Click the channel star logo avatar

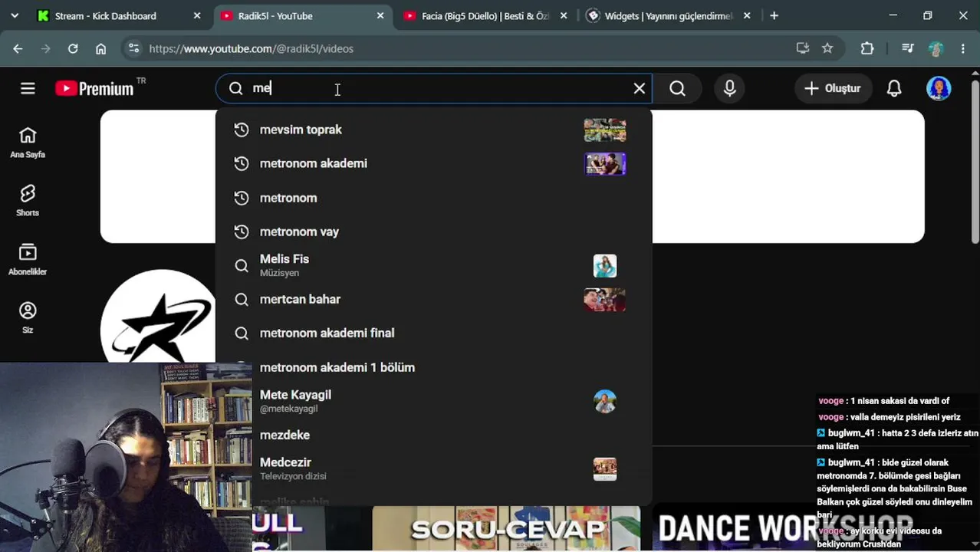pos(158,316)
